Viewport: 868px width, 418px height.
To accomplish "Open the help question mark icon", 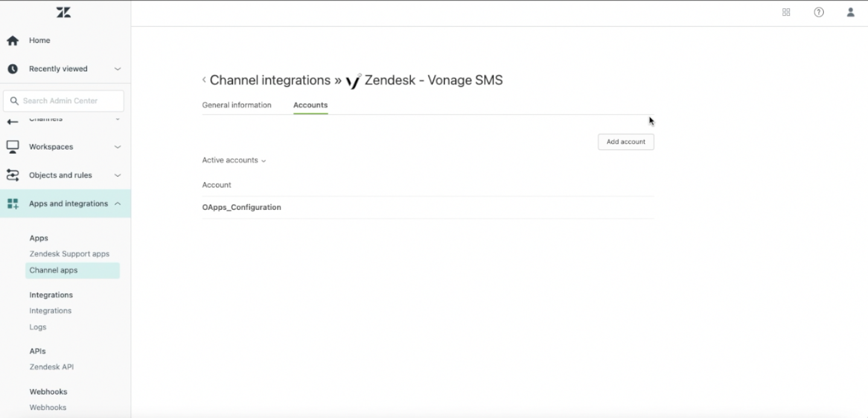I will (x=819, y=12).
